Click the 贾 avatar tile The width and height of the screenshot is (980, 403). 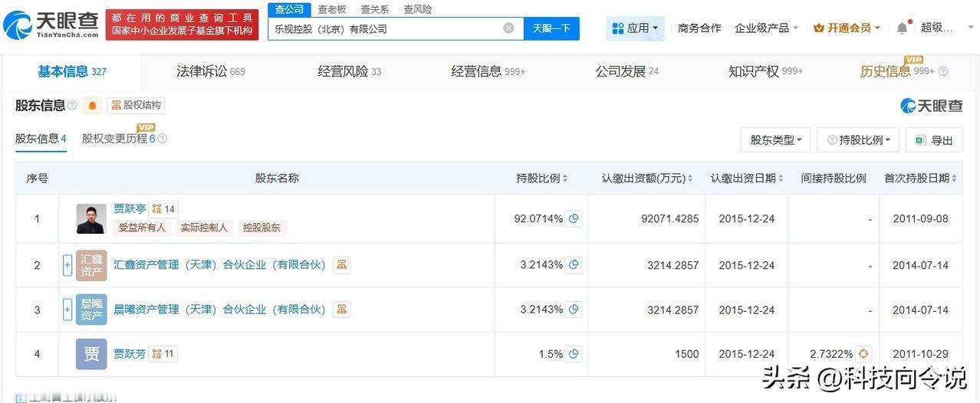point(91,354)
